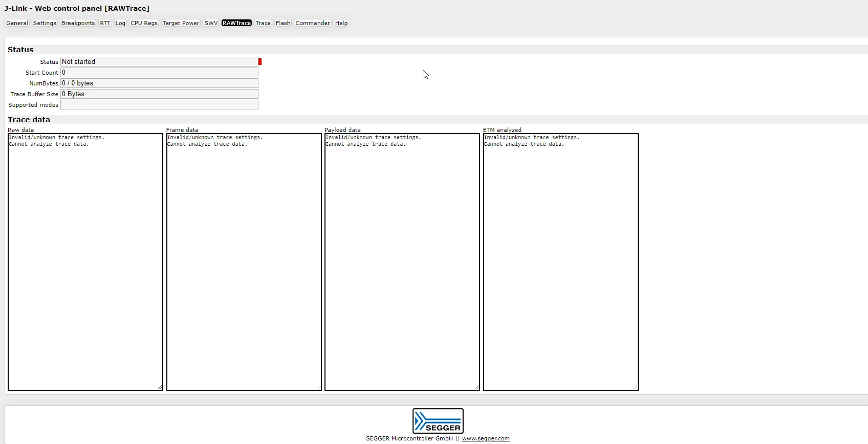The height and width of the screenshot is (444, 868).
Task: Switch to the Settings tab
Action: pyautogui.click(x=45, y=23)
